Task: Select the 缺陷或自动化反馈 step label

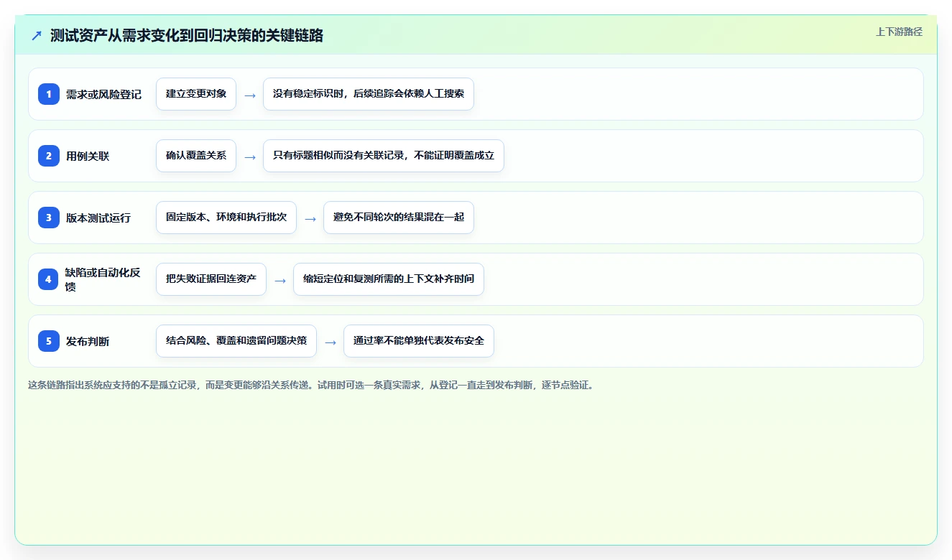Action: point(103,279)
